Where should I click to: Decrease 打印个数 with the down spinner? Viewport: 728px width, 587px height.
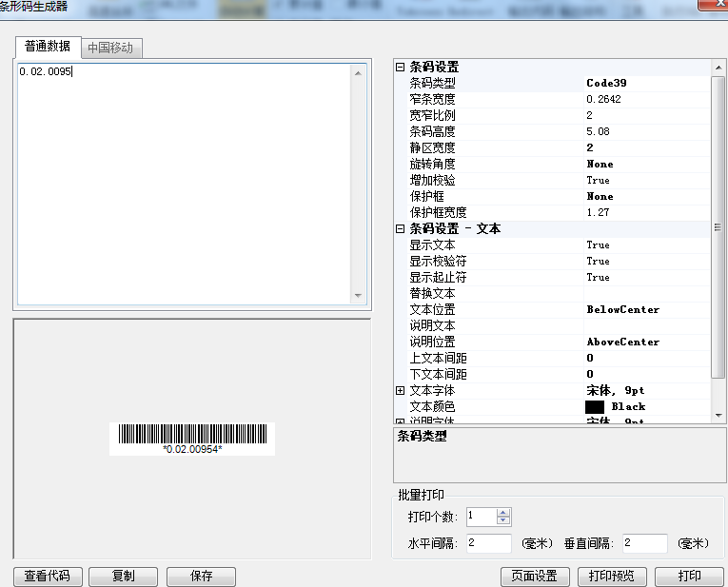pyautogui.click(x=503, y=520)
